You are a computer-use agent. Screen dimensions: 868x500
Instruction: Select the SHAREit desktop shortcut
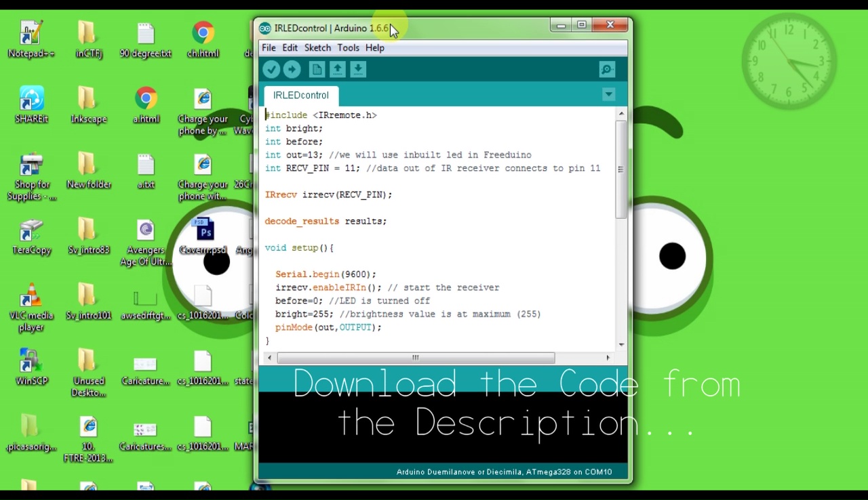pyautogui.click(x=31, y=105)
